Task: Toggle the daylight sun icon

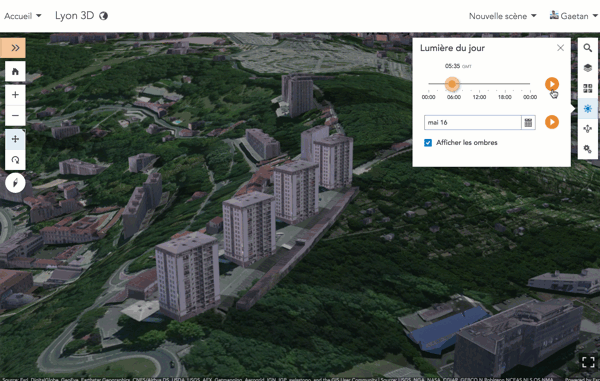Action: (587, 109)
